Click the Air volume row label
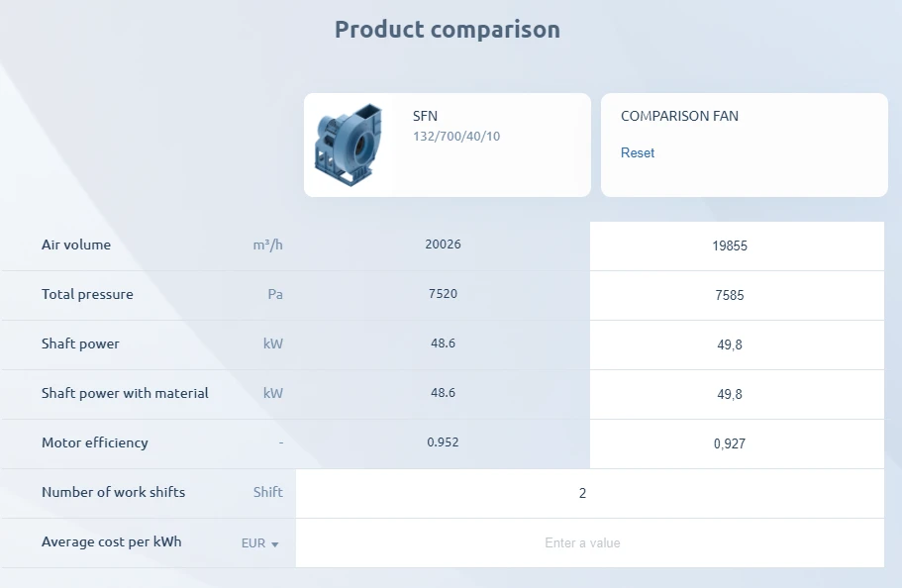Viewport: 902px width, 588px height. [x=76, y=245]
